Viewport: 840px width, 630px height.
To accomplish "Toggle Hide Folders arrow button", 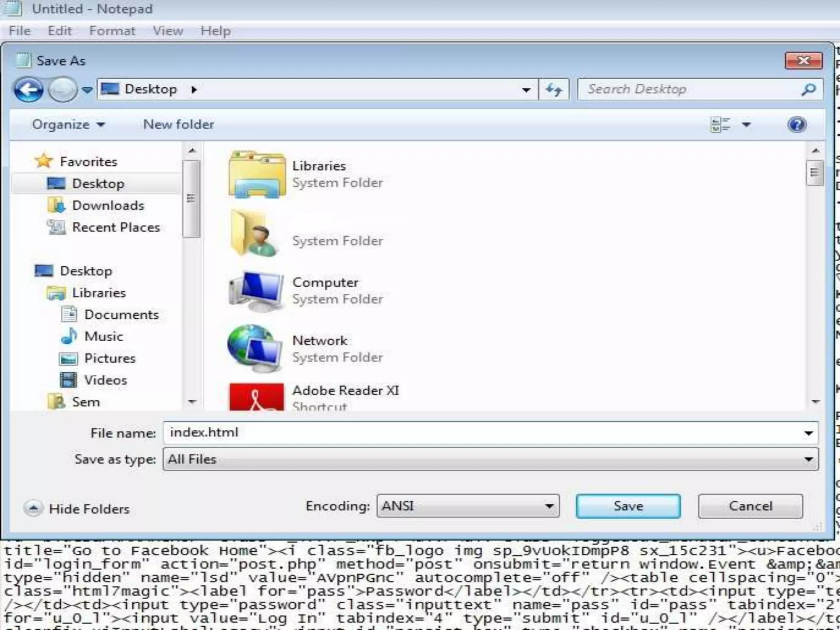I will pos(34,508).
